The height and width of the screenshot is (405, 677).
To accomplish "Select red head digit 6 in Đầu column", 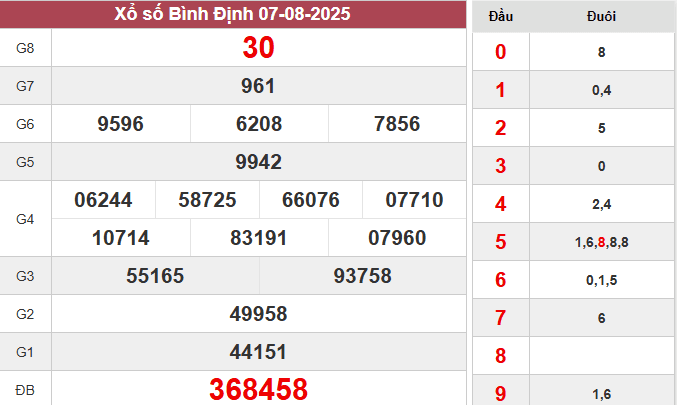I will (x=500, y=280).
